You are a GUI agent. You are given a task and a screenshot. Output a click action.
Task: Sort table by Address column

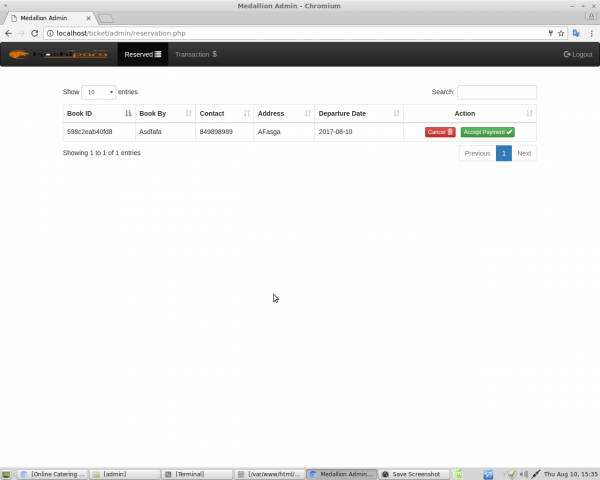click(x=284, y=114)
